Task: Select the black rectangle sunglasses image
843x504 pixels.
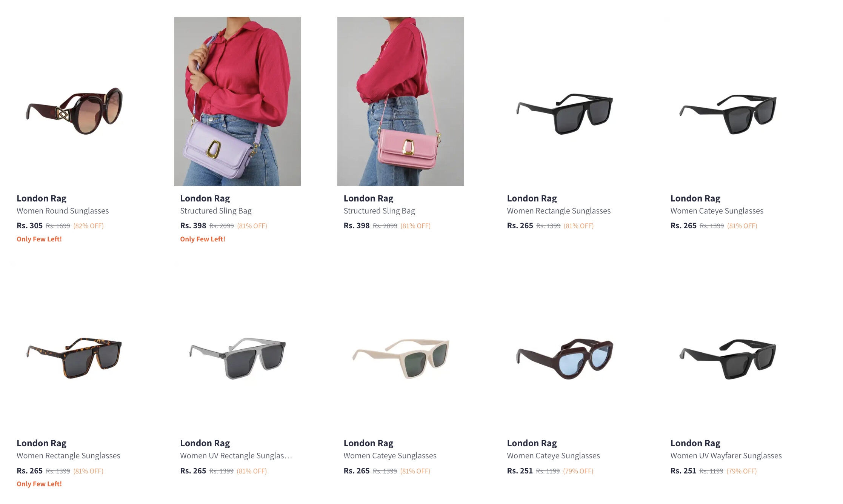Action: pyautogui.click(x=564, y=101)
